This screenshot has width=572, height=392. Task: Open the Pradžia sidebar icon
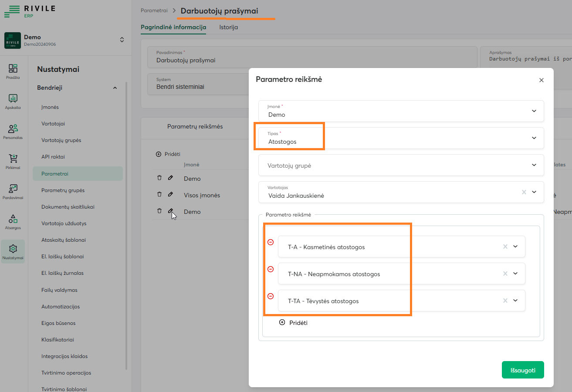[x=13, y=71]
